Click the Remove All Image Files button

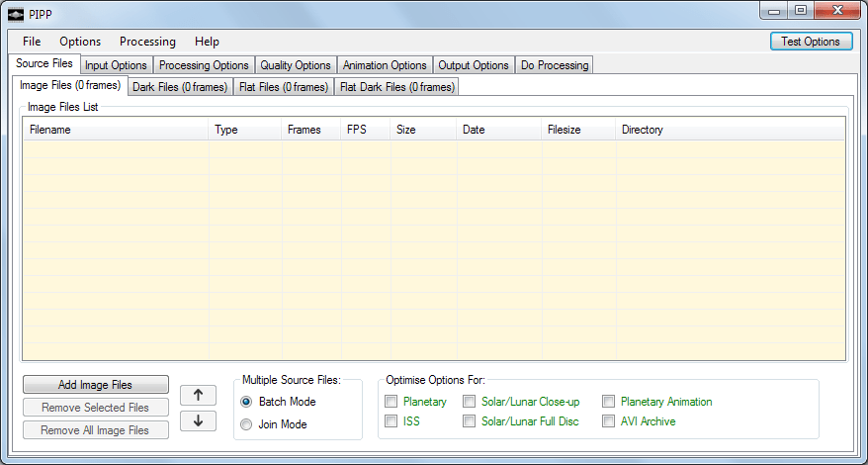point(95,430)
